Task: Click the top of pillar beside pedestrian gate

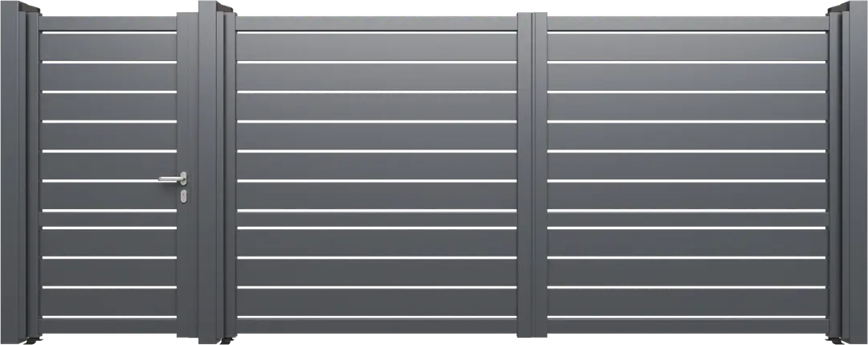Action: coord(211,6)
